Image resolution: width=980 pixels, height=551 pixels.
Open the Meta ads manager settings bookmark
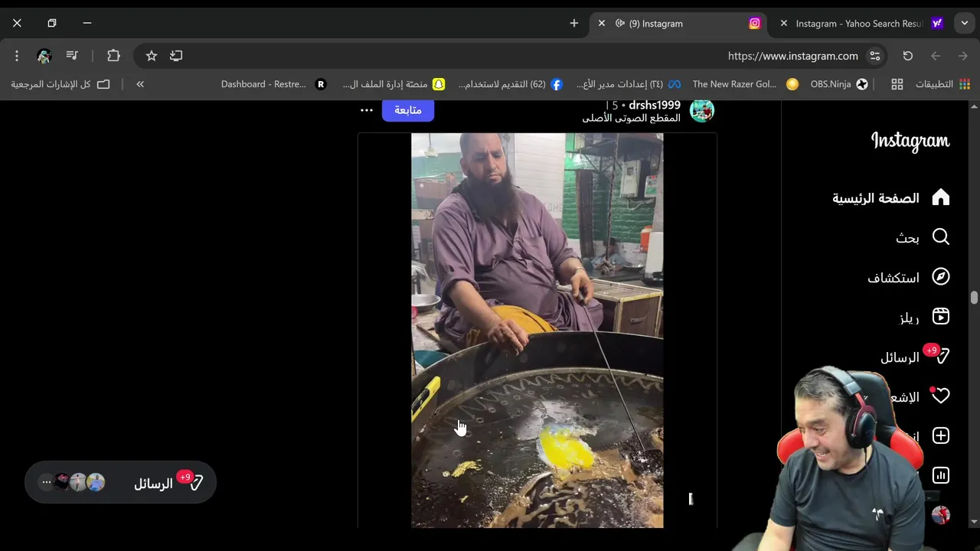click(x=629, y=84)
